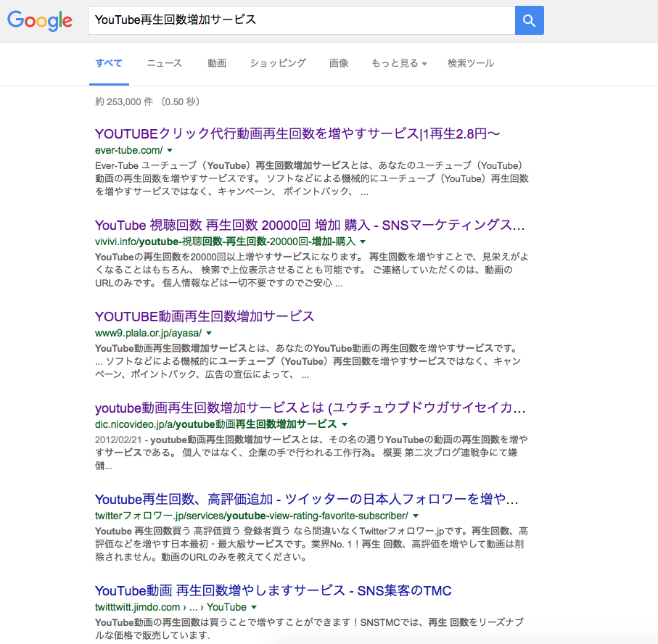658x644 pixels.
Task: Open the 動画 tab
Action: tap(217, 63)
